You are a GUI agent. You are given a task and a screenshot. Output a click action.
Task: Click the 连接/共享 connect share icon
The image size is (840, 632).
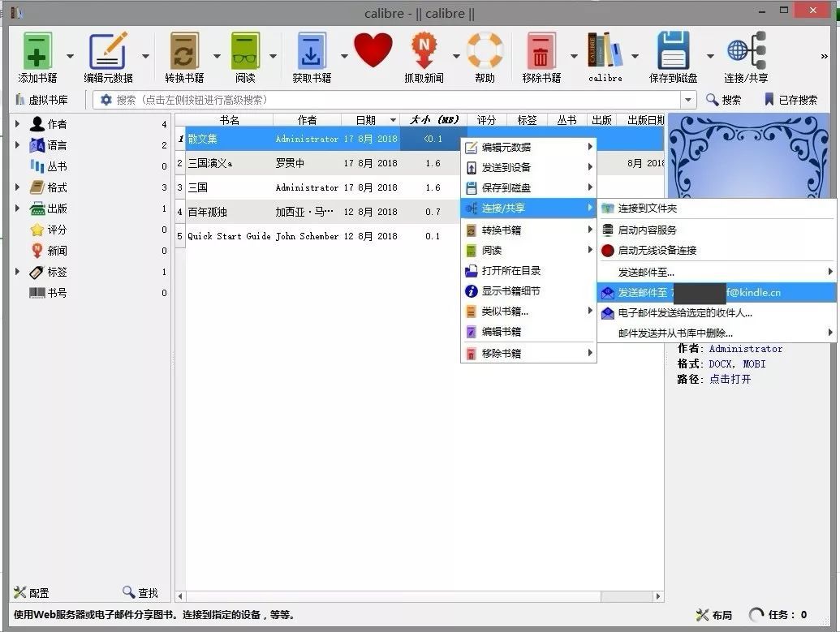coord(743,51)
